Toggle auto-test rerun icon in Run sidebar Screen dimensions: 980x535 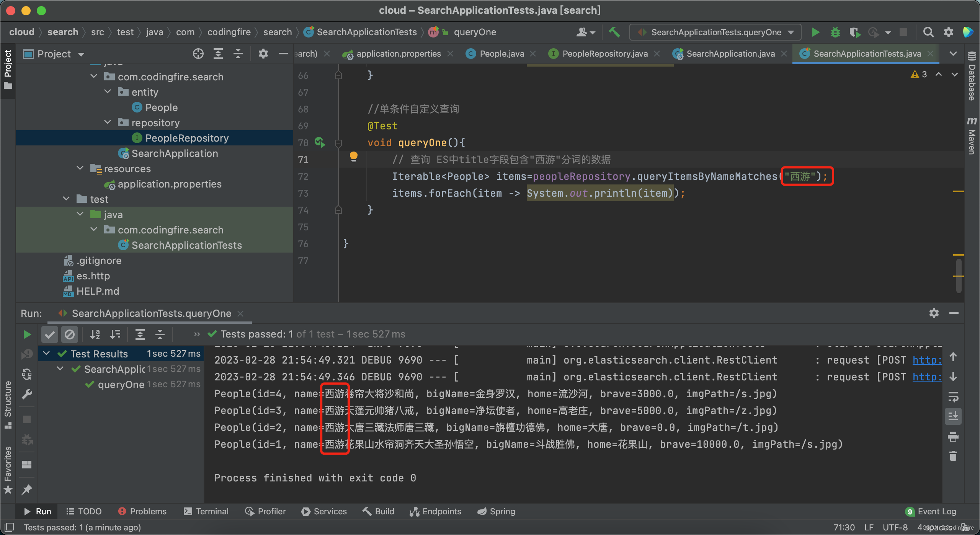tap(27, 374)
